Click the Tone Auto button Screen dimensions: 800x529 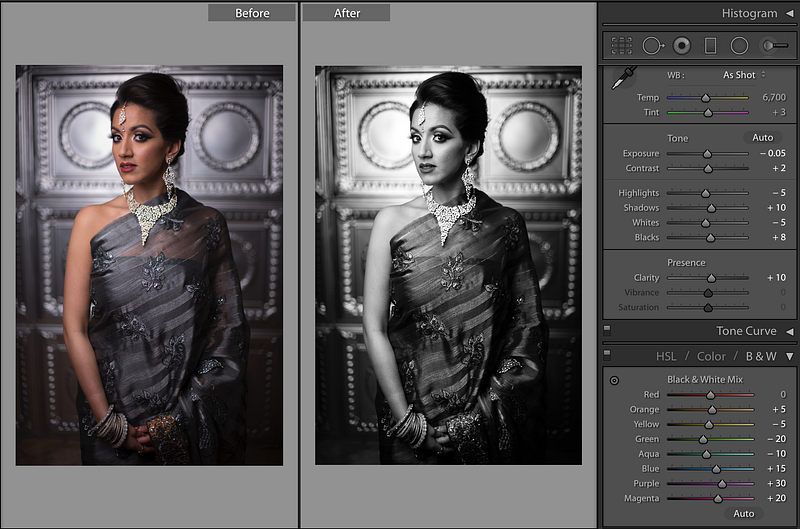(763, 137)
